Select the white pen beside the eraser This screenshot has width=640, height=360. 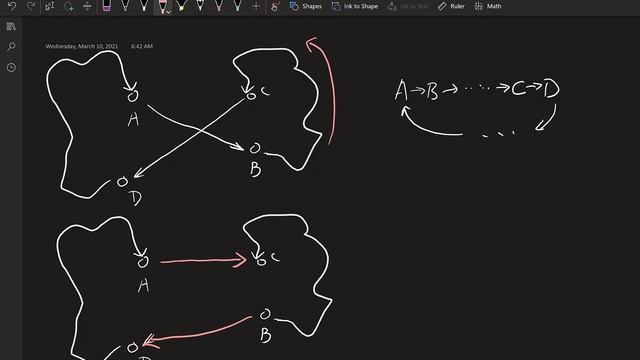tap(125, 6)
